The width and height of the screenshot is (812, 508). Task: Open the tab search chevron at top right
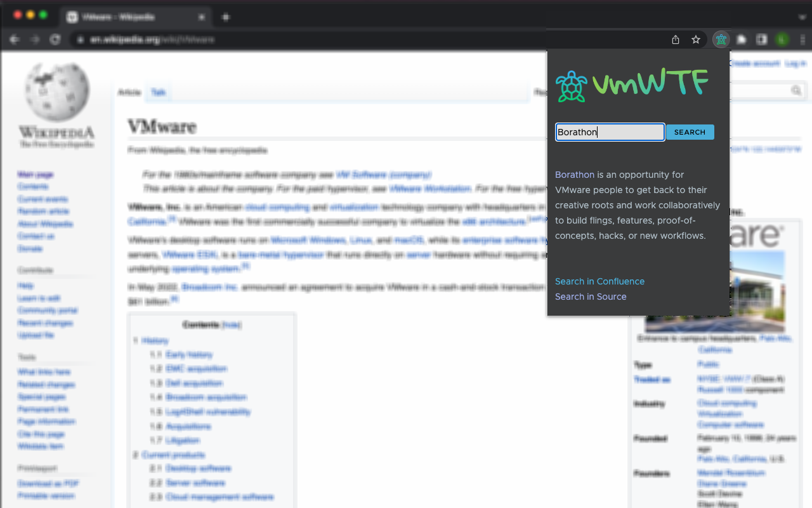pos(802,17)
